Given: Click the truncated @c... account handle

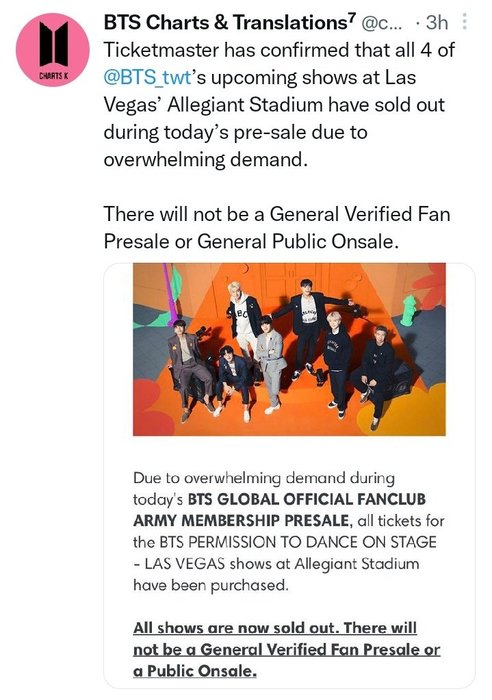Looking at the screenshot, I should pyautogui.click(x=381, y=23).
